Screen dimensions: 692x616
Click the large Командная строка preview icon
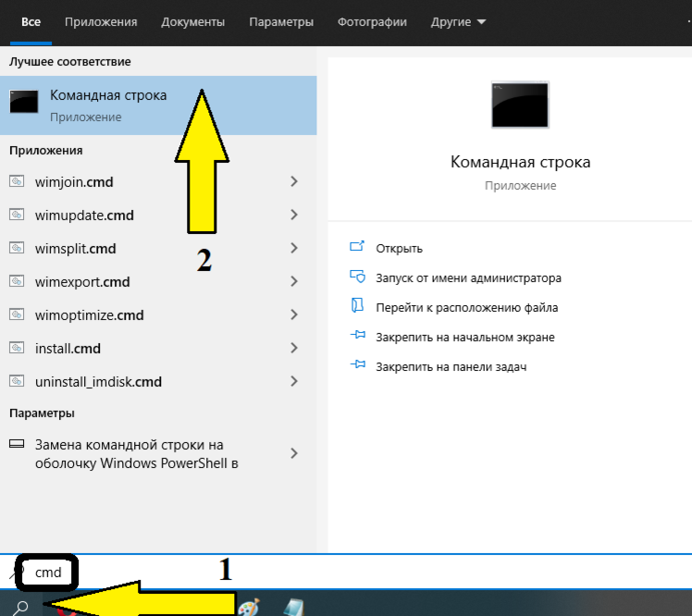[520, 105]
